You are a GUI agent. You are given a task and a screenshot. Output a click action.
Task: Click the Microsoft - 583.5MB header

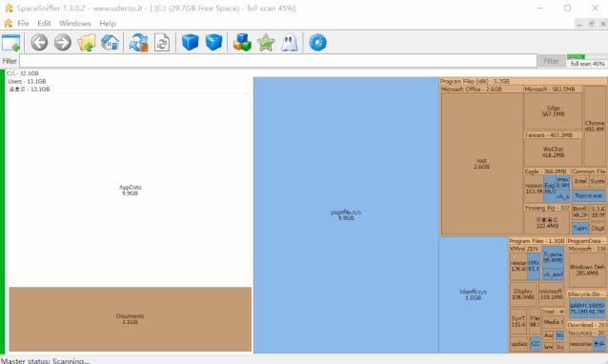coord(553,90)
